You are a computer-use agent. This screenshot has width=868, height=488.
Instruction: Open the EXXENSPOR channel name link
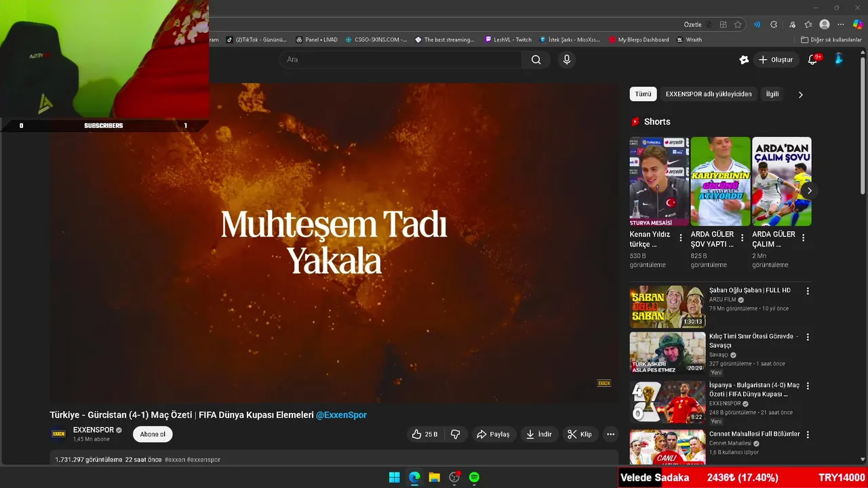point(94,430)
